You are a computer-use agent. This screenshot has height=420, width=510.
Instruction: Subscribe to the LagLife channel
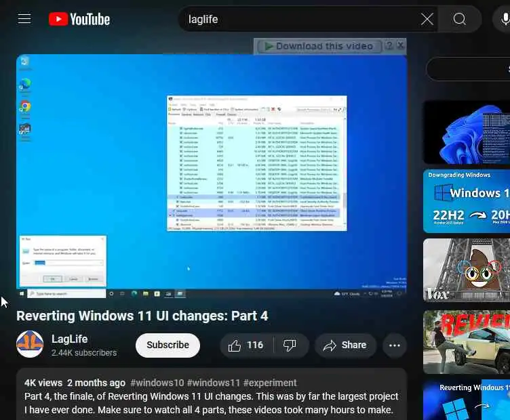click(x=168, y=345)
